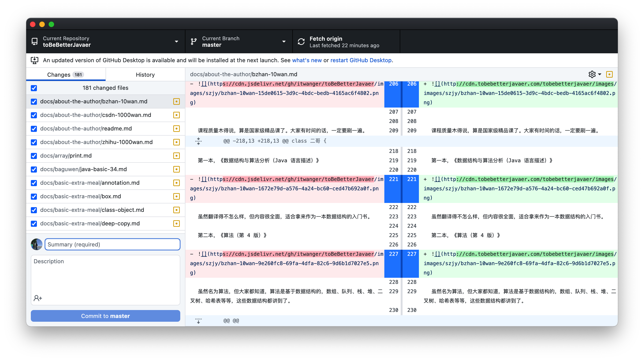Toggle the 181 changed files select-all checkbox
This screenshot has height=361, width=644.
(x=34, y=88)
